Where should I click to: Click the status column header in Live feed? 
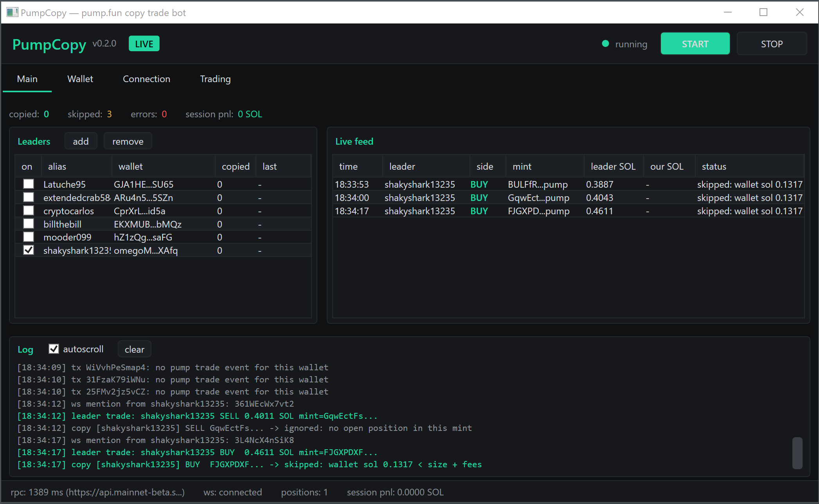(x=749, y=167)
